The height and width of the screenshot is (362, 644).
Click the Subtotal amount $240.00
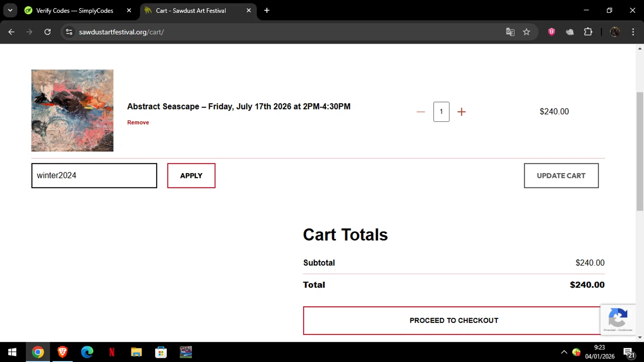[x=590, y=262]
